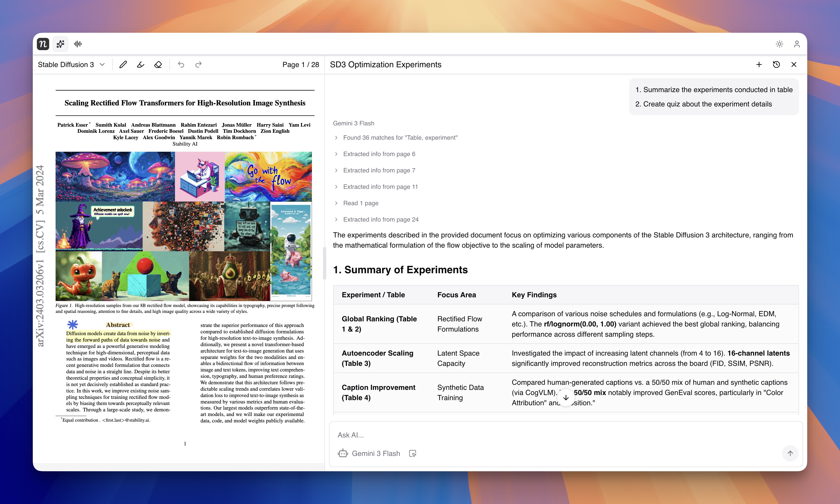Toggle the page context attachment icon
The image size is (840, 504).
pyautogui.click(x=413, y=453)
